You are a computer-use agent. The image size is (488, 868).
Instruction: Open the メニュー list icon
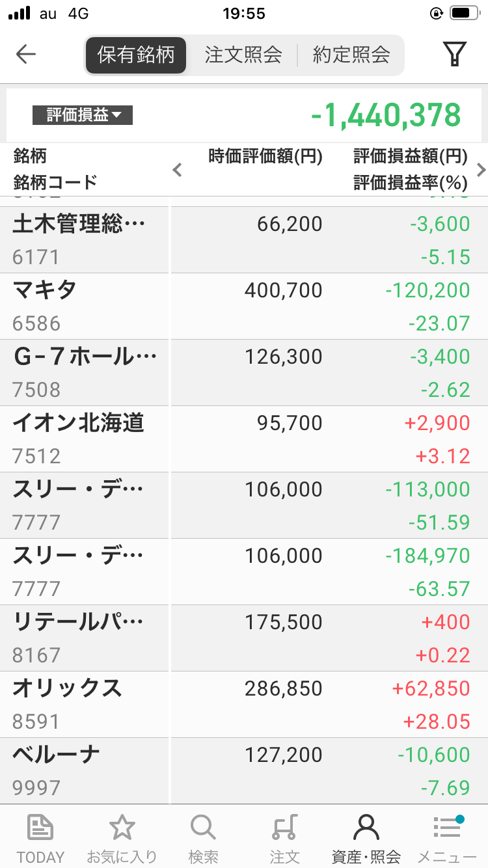[x=447, y=828]
